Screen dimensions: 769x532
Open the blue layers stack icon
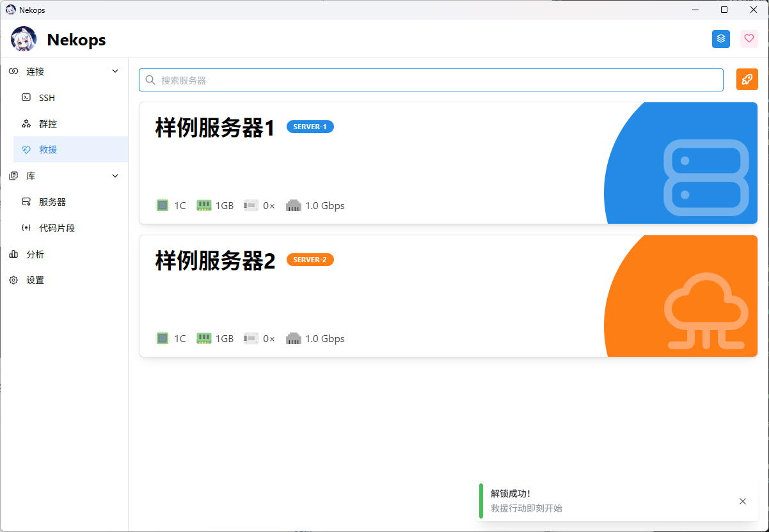tap(721, 39)
